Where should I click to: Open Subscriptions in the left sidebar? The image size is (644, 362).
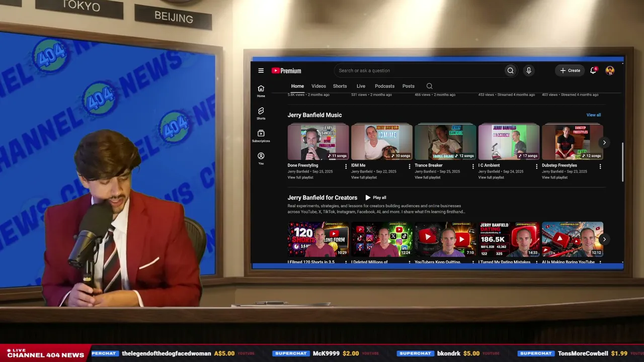point(261,136)
